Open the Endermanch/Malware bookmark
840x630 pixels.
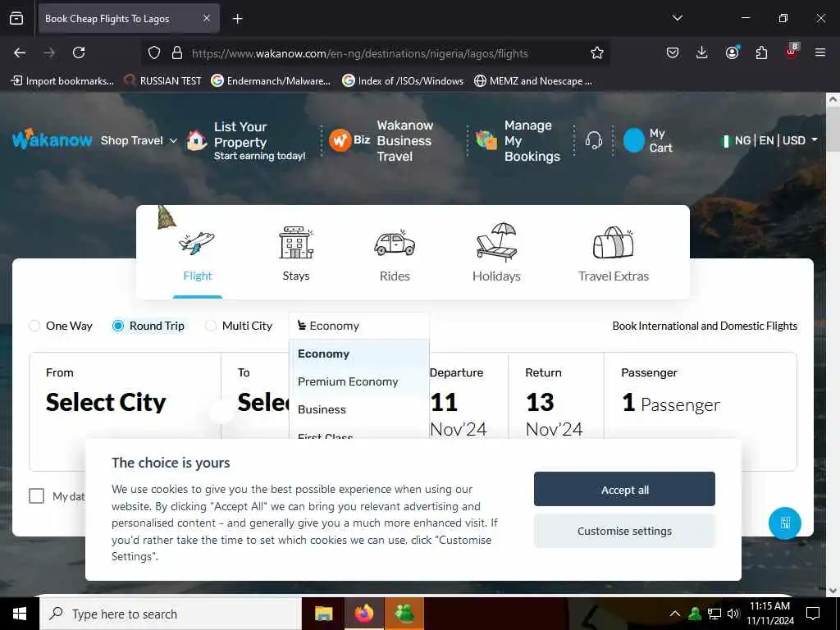271,81
